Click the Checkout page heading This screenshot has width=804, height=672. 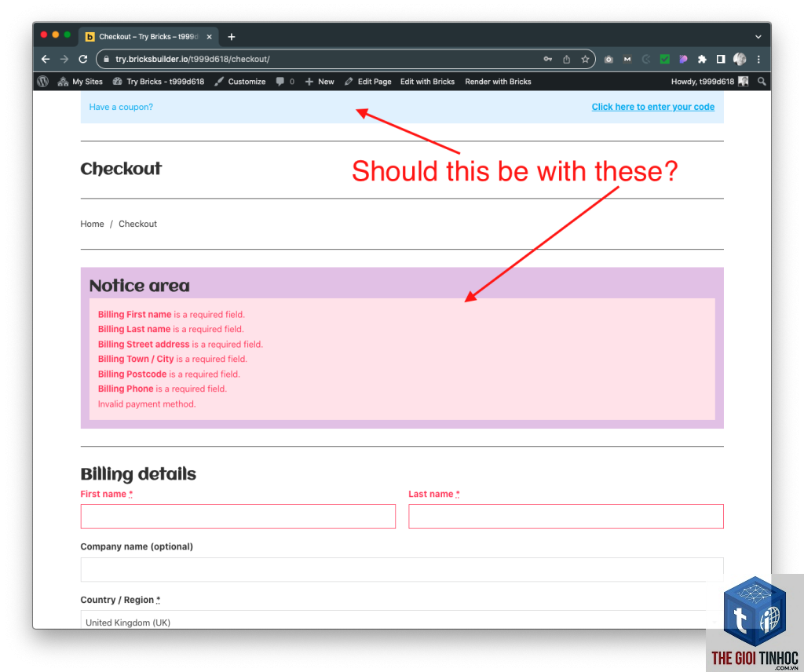pyautogui.click(x=121, y=169)
